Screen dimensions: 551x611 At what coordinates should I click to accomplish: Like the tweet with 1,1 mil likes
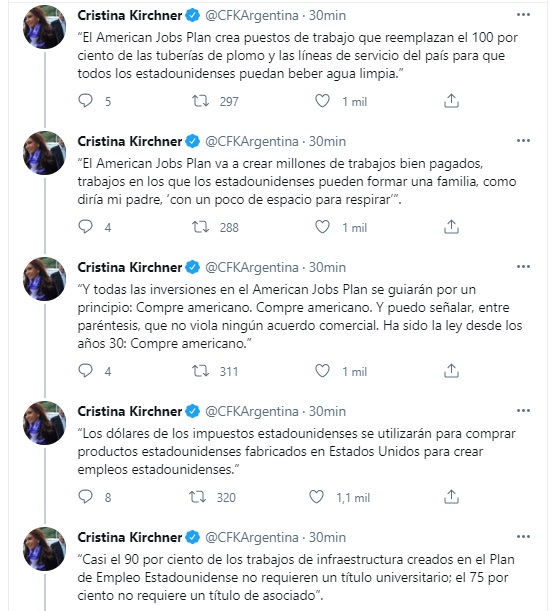coord(316,497)
